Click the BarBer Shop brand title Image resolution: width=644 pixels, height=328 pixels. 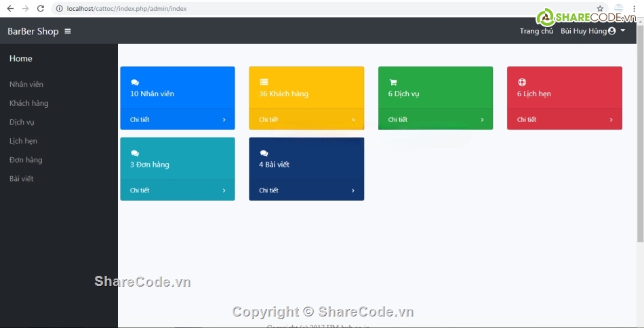33,31
